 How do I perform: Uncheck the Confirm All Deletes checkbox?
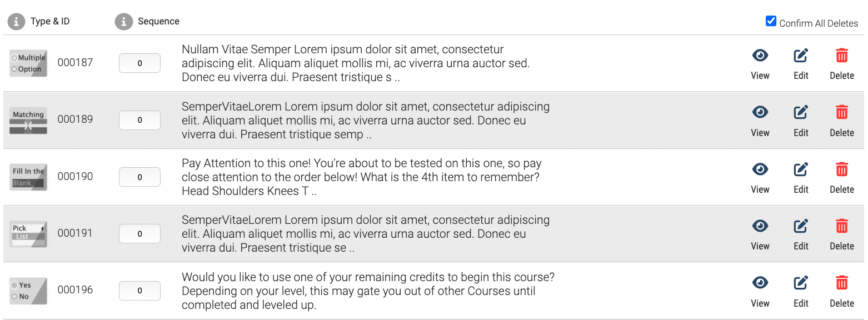coord(771,21)
